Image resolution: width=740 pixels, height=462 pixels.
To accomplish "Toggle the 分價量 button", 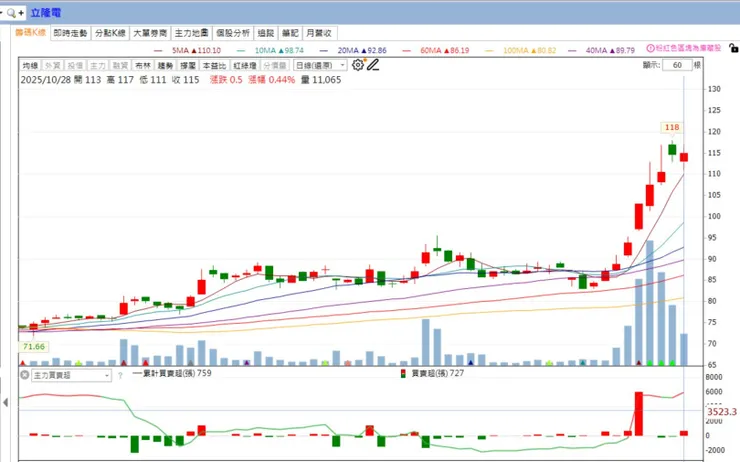I will coord(275,65).
